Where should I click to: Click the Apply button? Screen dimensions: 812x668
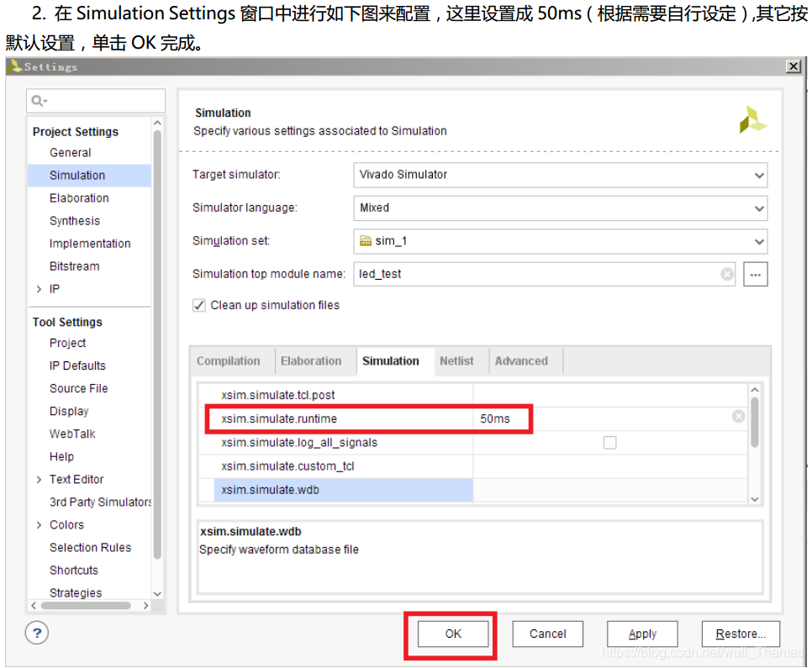click(x=643, y=634)
